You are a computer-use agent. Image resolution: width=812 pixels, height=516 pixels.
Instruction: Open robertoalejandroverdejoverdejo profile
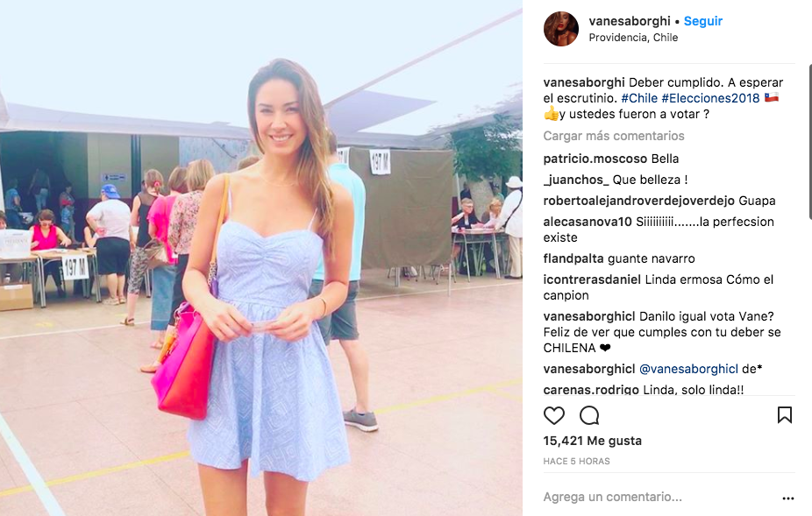click(638, 201)
